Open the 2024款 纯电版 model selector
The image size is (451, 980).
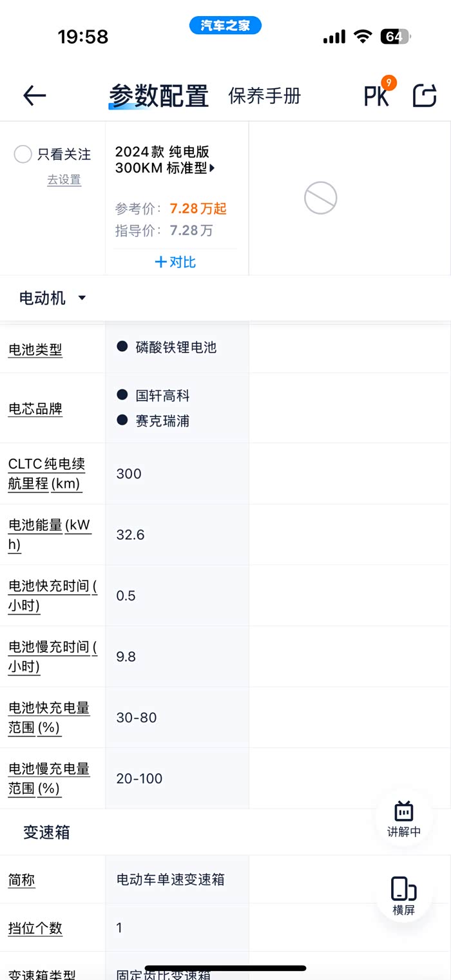pyautogui.click(x=165, y=160)
